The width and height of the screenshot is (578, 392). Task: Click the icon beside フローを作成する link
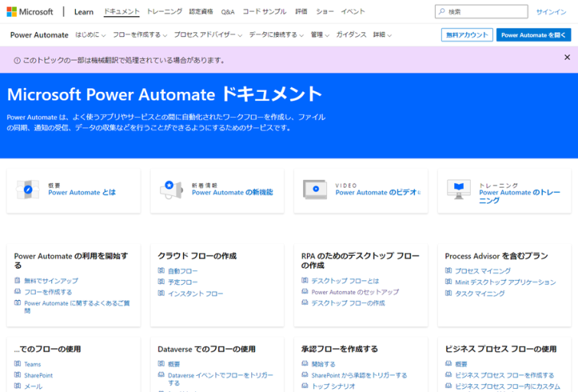click(18, 292)
